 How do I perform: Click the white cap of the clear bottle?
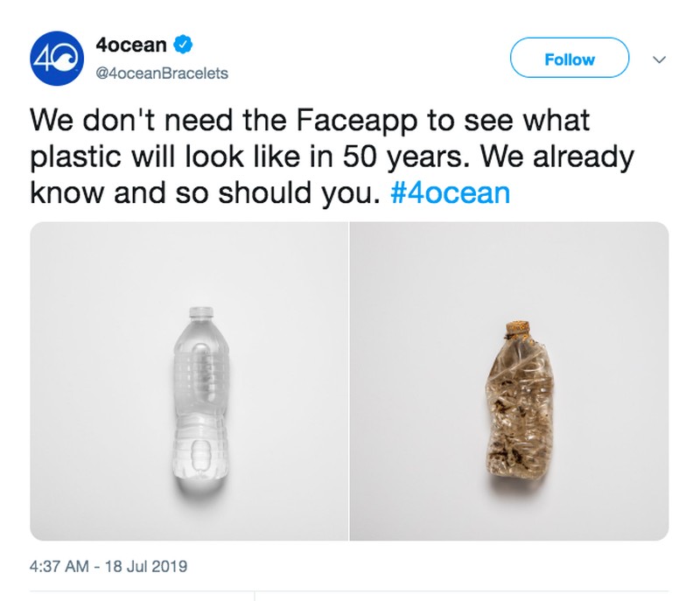[200, 311]
